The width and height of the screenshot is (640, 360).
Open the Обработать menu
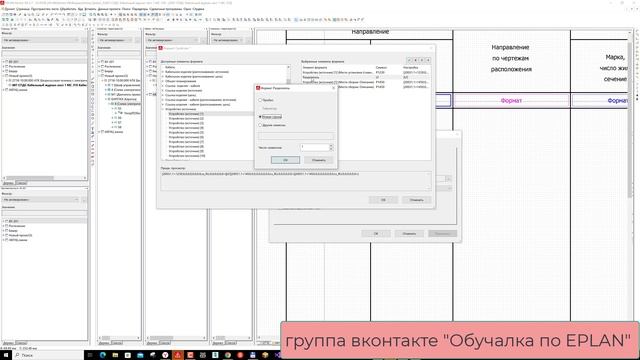pos(68,9)
